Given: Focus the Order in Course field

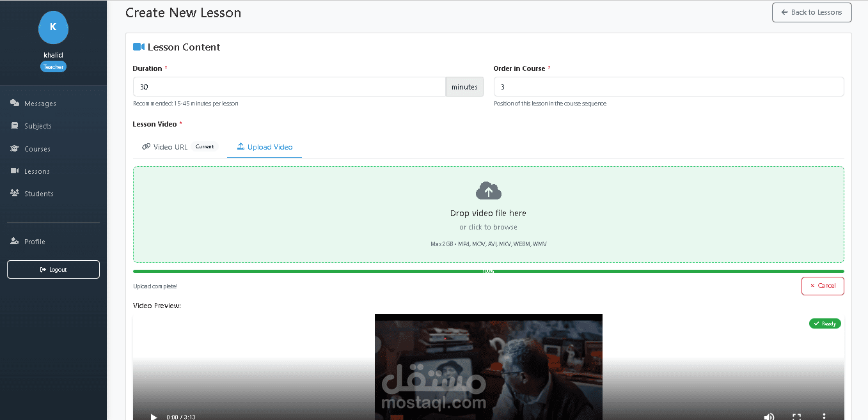Looking at the screenshot, I should pyautogui.click(x=668, y=87).
